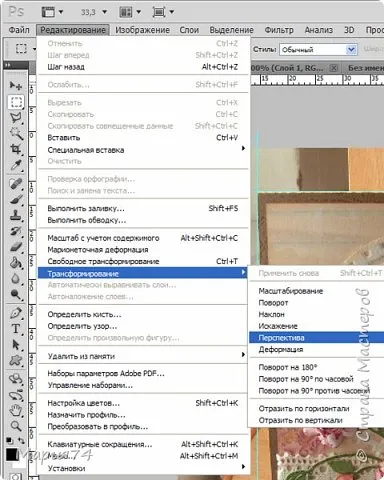Screen dimensions: 384x480
Task: Select the Path Selection tool
Action: tap(16, 345)
